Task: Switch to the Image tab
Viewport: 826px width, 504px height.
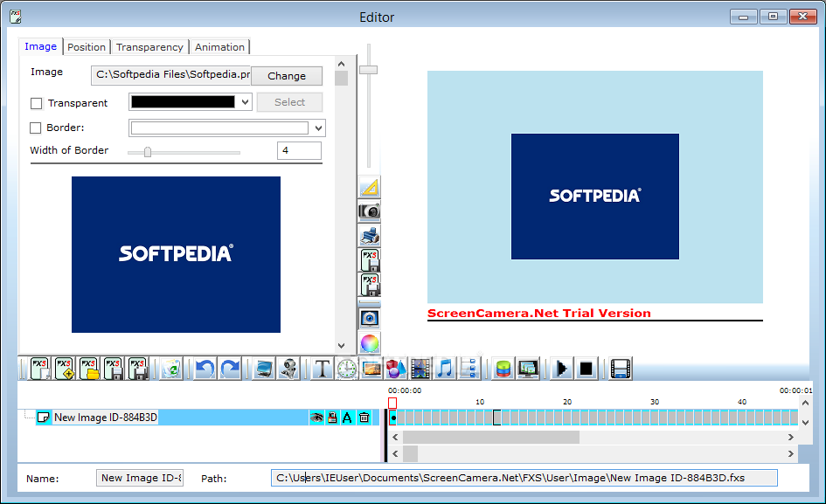Action: pyautogui.click(x=40, y=46)
